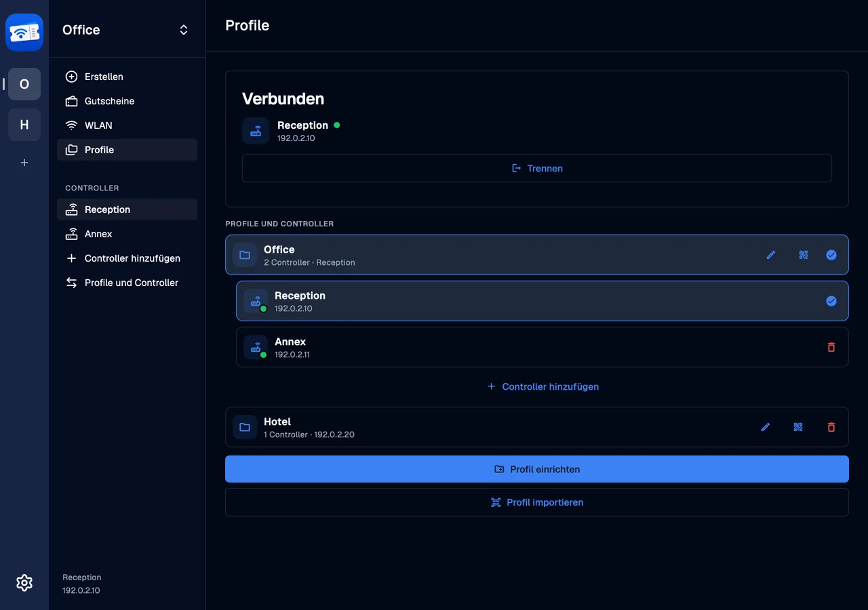
Task: Click the Office profile active checkmark
Action: coord(831,255)
